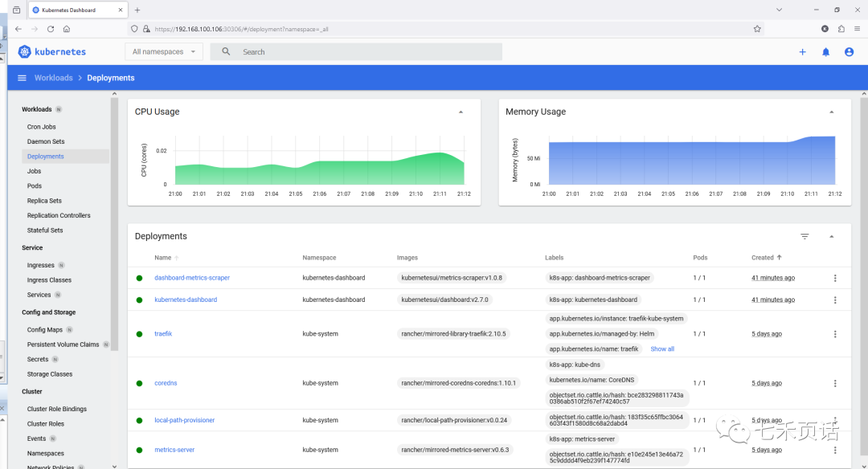
Task: Open actions menu for kubernetes-dashboard row
Action: coord(835,300)
